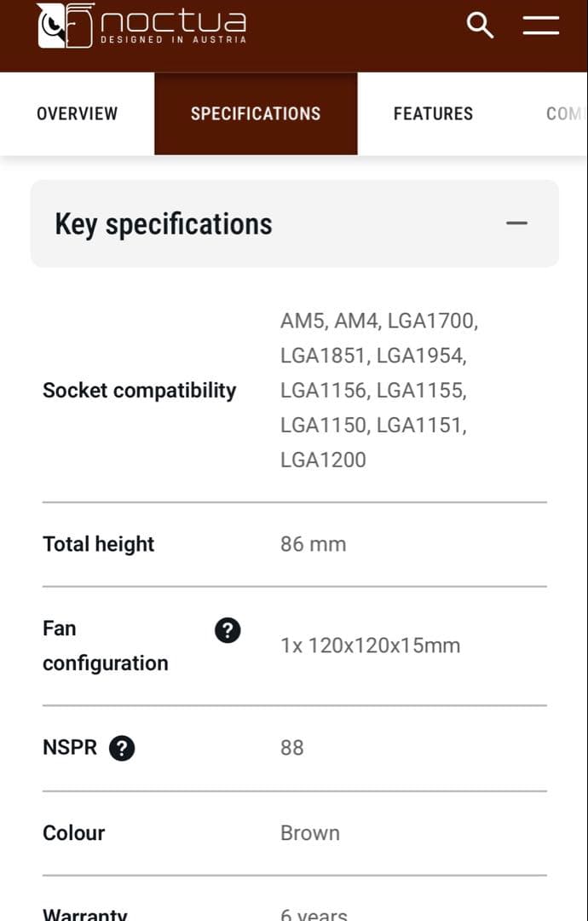Click the NSPR label text
The height and width of the screenshot is (921, 588).
pyautogui.click(x=70, y=748)
